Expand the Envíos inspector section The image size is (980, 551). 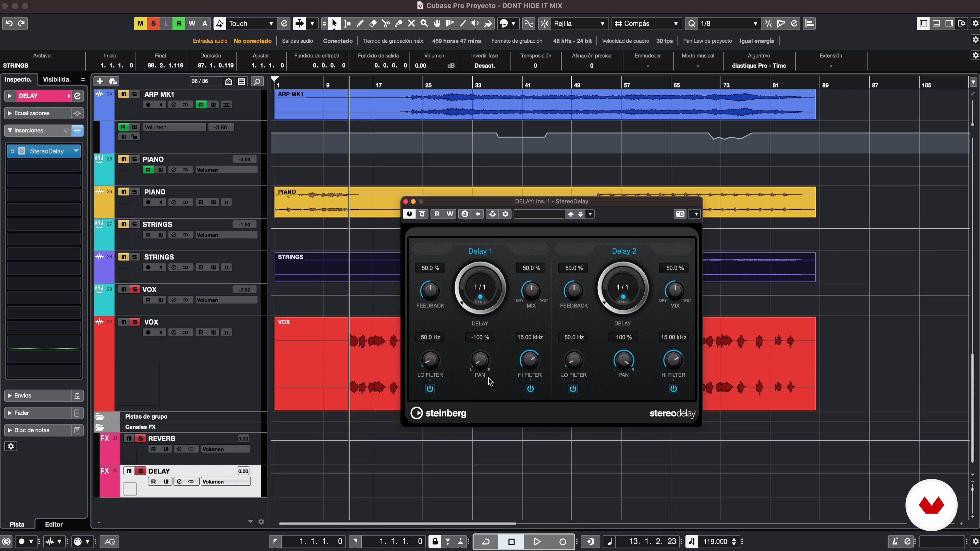(10, 395)
